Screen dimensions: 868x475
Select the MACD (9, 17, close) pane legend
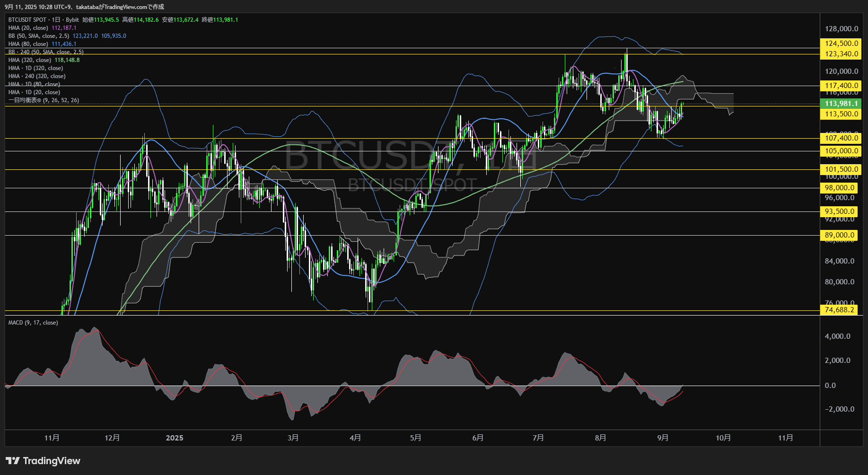[x=33, y=323]
